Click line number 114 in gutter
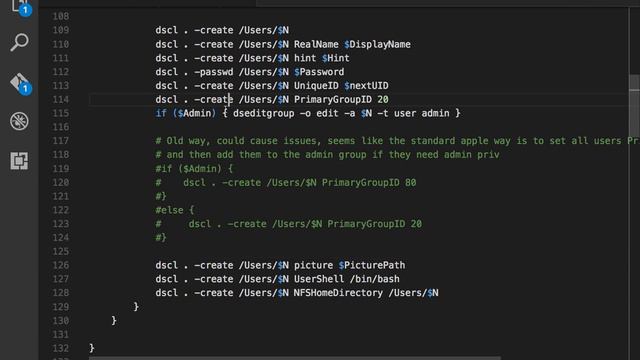The height and width of the screenshot is (360, 640). (x=60, y=100)
